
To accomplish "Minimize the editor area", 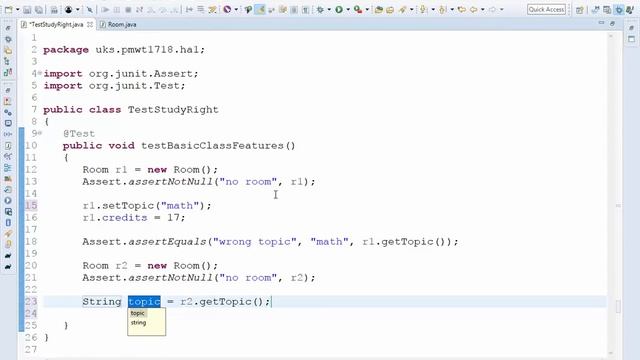I will click(601, 23).
